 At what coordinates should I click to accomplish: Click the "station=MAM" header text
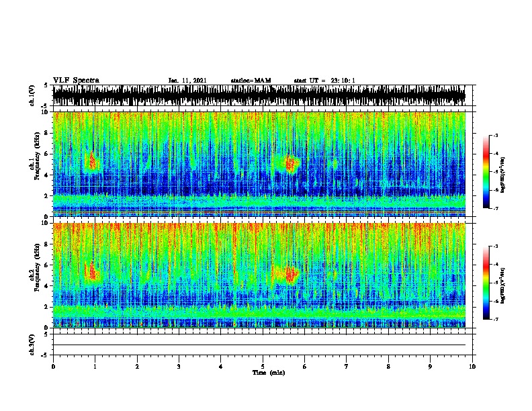pos(251,81)
